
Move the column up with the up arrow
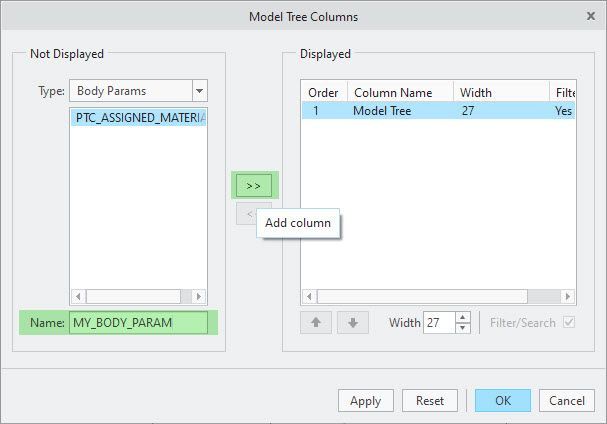[315, 323]
